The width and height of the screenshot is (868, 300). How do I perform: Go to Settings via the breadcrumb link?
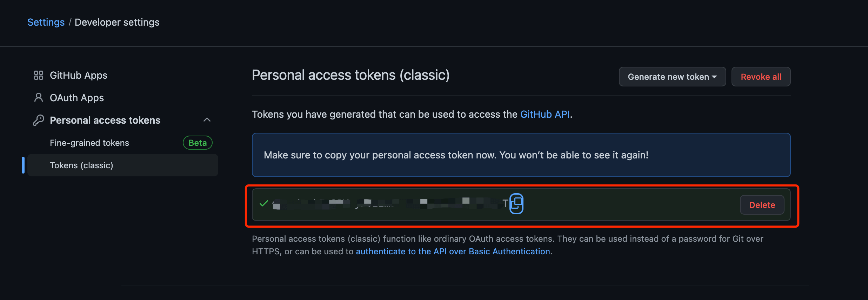[46, 22]
